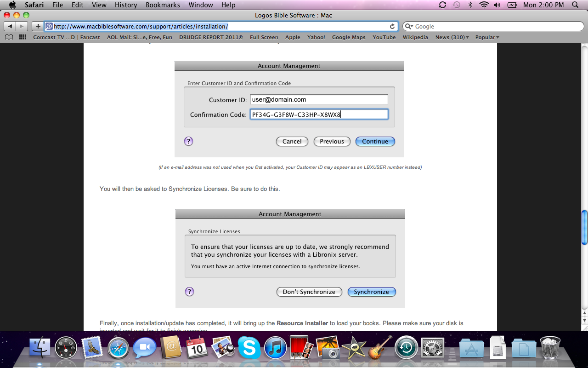
Task: Open the Help menu
Action: (228, 5)
